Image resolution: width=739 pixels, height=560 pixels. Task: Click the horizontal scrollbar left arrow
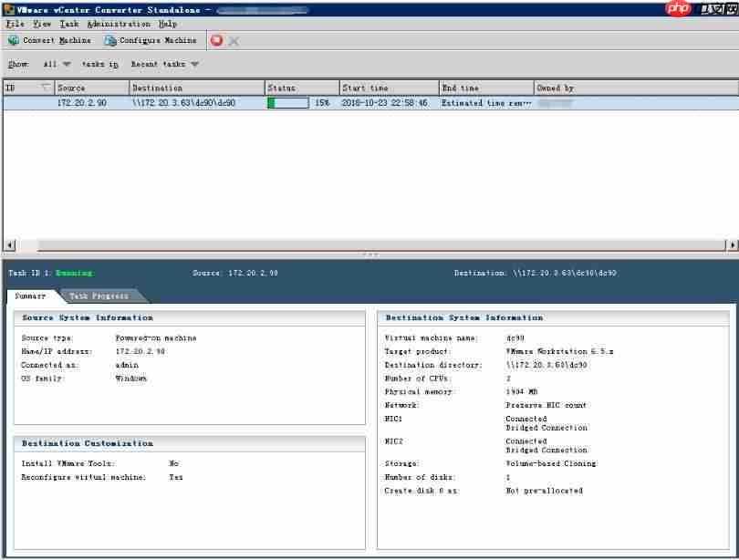[10, 245]
